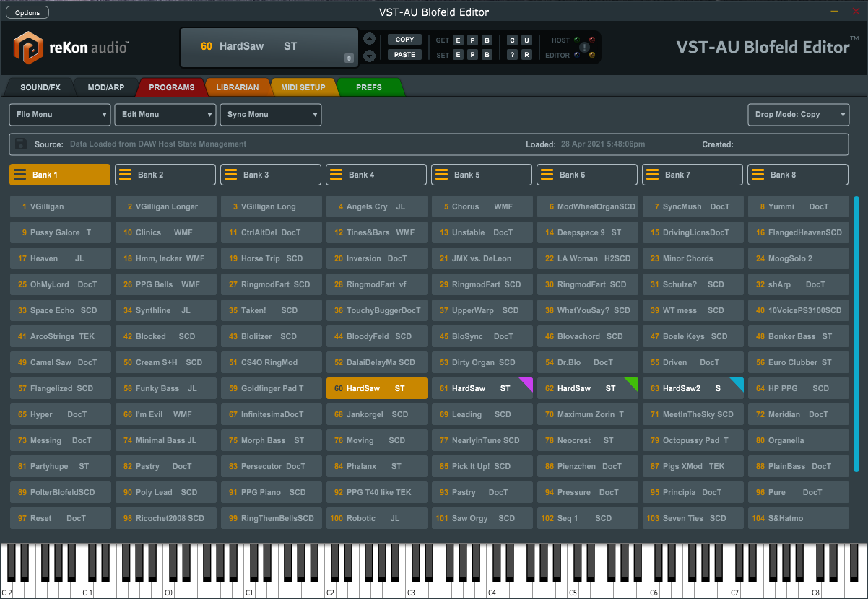This screenshot has width=868, height=599.
Task: Select Bank 7
Action: (693, 175)
